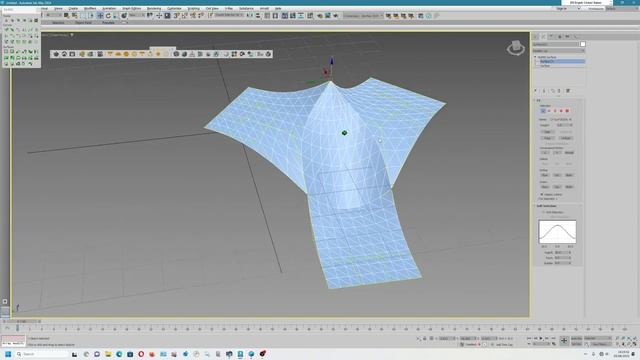
Task: Click the Pin Stack icon
Action: [535, 91]
